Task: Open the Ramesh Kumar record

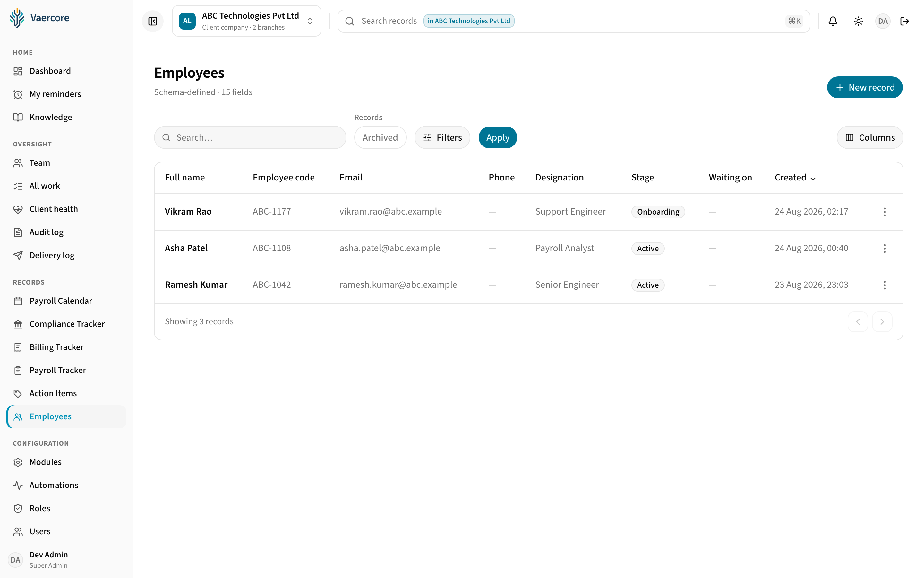Action: (196, 285)
